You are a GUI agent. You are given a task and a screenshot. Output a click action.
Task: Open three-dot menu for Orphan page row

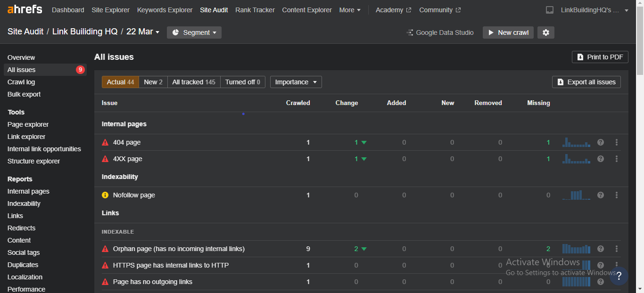(617, 249)
